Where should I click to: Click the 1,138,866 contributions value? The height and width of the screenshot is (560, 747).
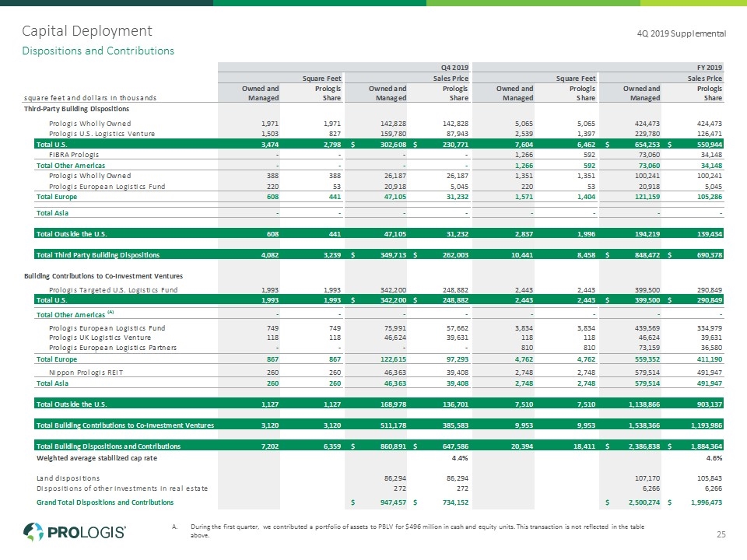click(644, 404)
